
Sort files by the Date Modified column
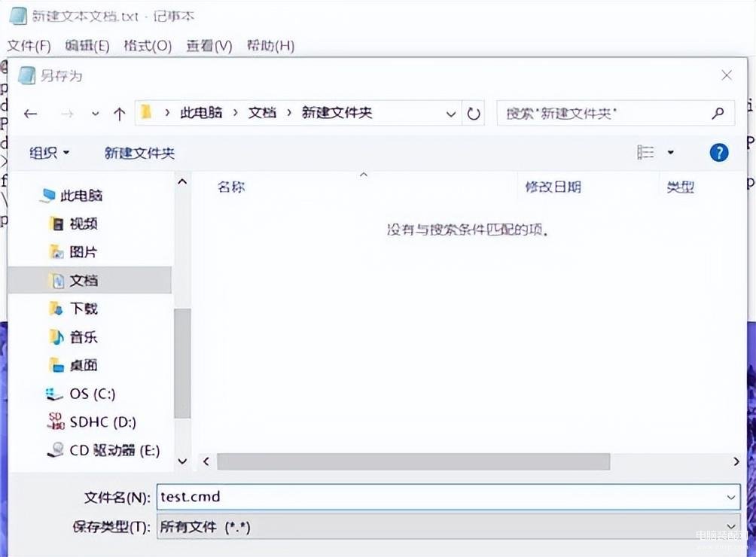click(x=553, y=187)
